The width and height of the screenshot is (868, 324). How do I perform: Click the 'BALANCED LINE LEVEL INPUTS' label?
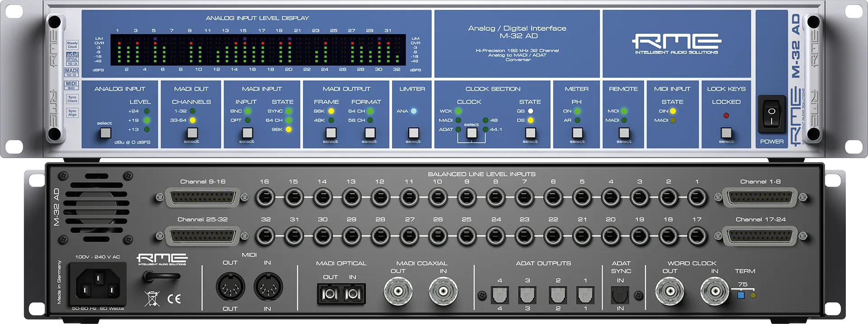481,174
